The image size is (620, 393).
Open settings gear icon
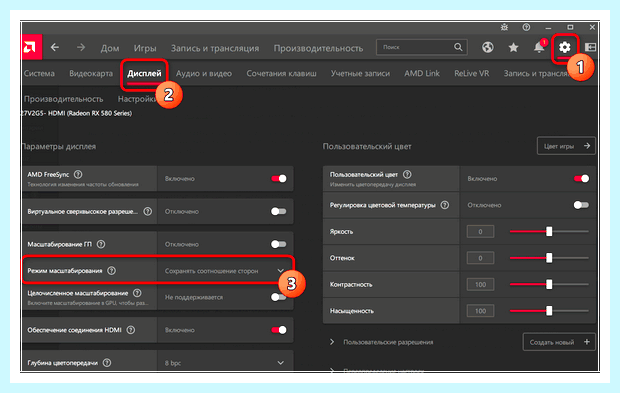(x=565, y=47)
